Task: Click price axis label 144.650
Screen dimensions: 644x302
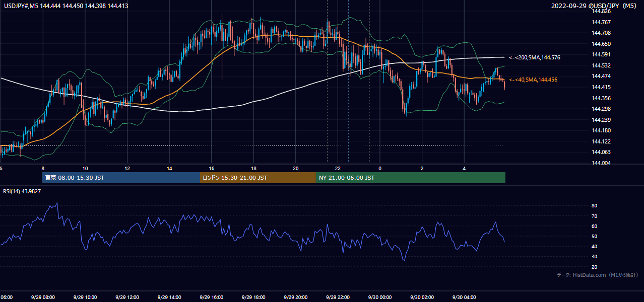Action: (601, 44)
